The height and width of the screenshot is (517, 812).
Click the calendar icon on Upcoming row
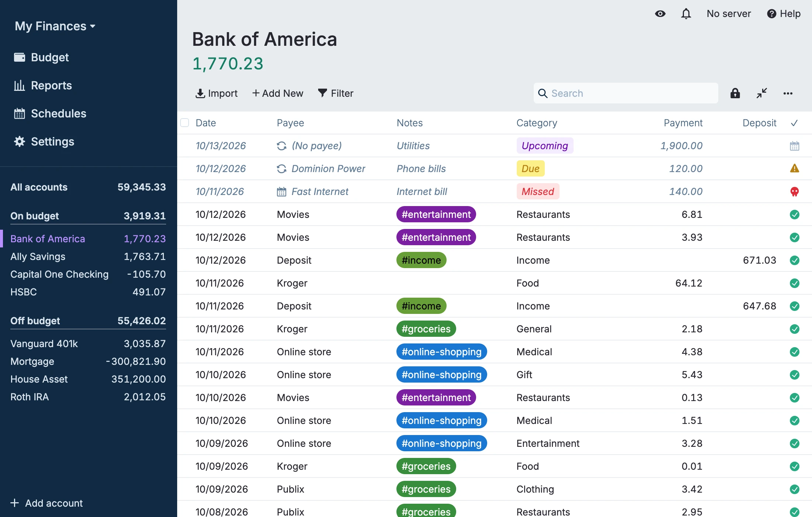[x=794, y=146]
